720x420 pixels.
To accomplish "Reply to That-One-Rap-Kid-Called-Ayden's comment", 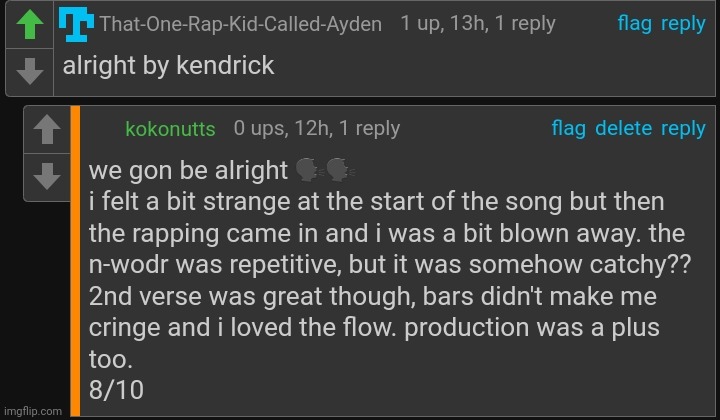I will click(x=683, y=23).
